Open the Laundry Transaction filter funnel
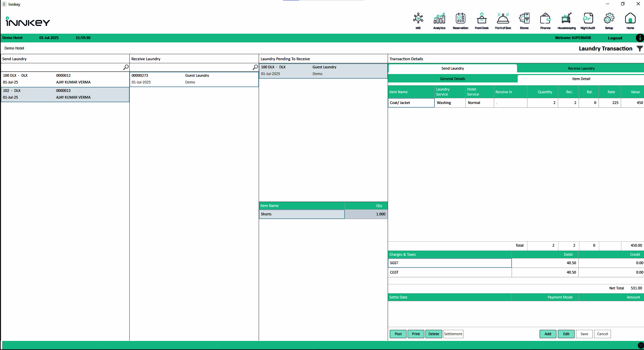 point(640,49)
